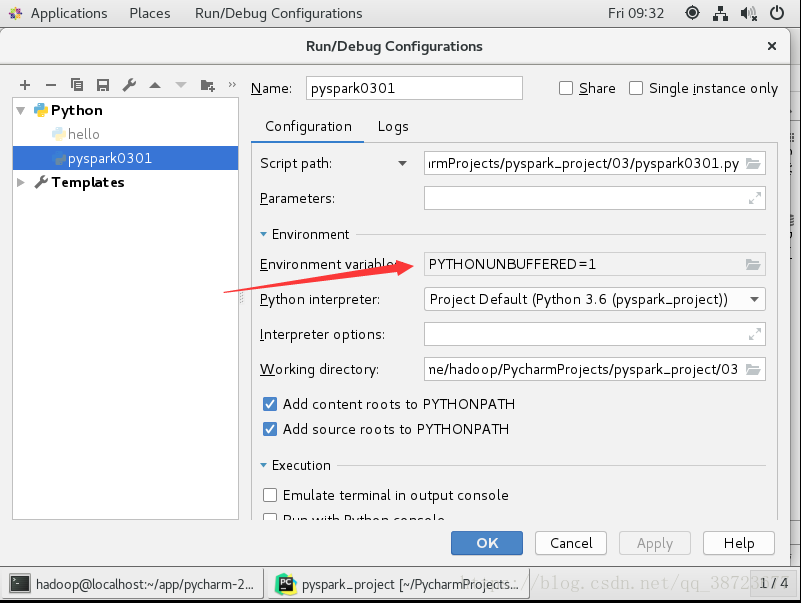Enable Emulate terminal in output console

pyautogui.click(x=270, y=495)
